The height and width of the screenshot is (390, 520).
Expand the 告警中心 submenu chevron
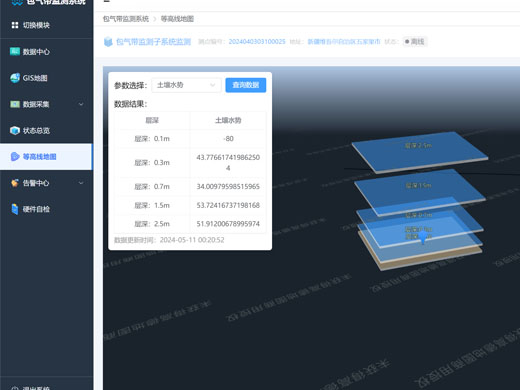[81, 183]
